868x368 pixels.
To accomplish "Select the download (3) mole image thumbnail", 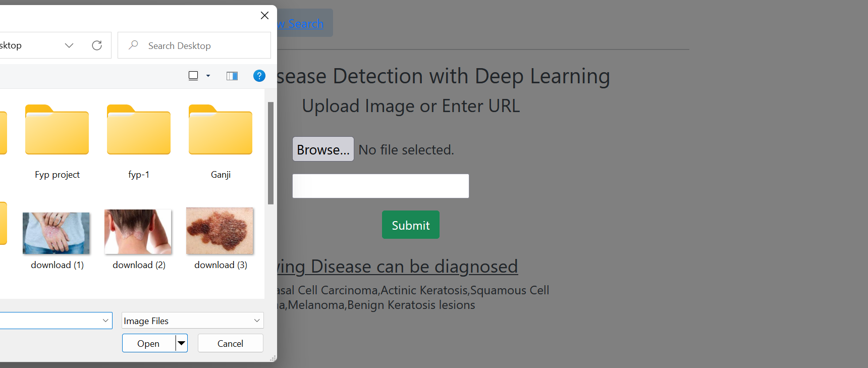I will click(x=220, y=231).
